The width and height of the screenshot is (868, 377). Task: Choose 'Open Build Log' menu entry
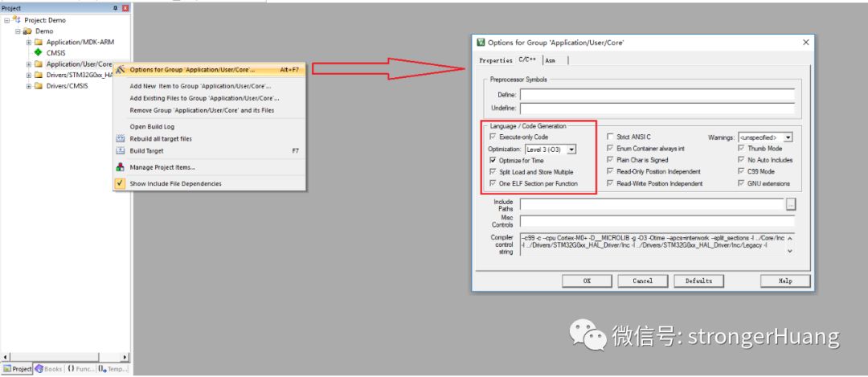click(x=209, y=127)
